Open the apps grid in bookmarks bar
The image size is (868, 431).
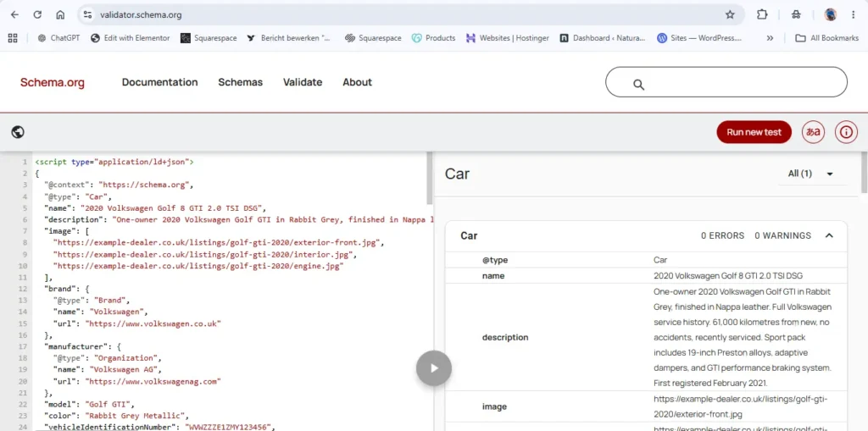[13, 38]
